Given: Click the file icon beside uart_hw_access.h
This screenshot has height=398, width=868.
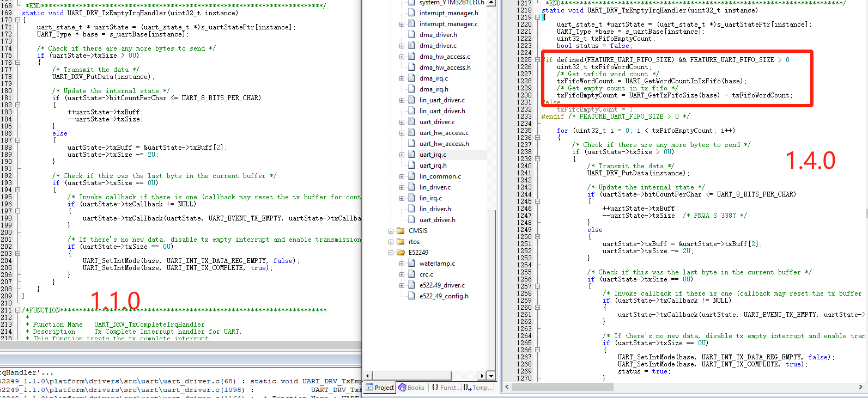Looking at the screenshot, I should click(412, 144).
